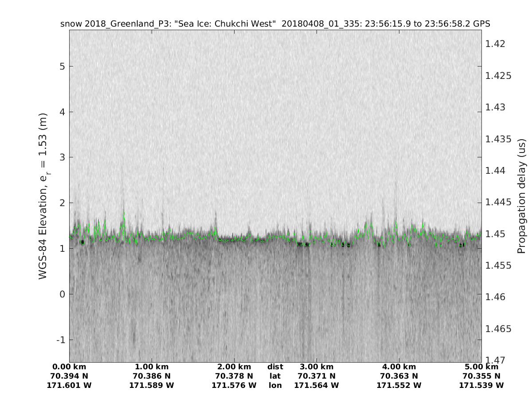Click the 5.00 km tick label
The width and height of the screenshot is (532, 399).
[481, 367]
